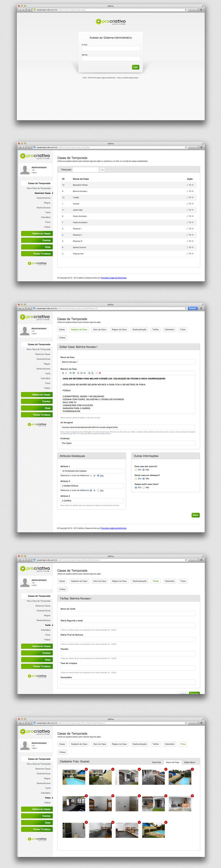View Costão using its eye icon
Image resolution: width=221 pixels, height=868 pixels.
tap(192, 197)
